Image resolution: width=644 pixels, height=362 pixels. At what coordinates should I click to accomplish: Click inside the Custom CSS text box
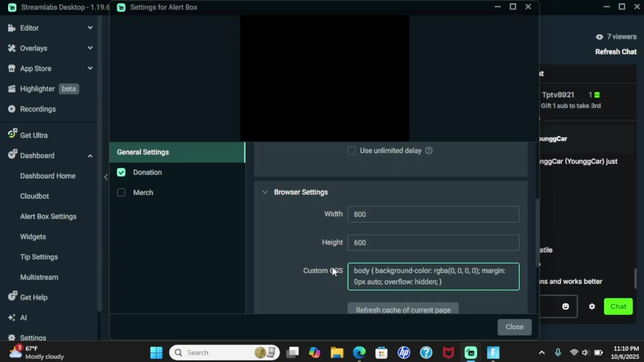(433, 277)
